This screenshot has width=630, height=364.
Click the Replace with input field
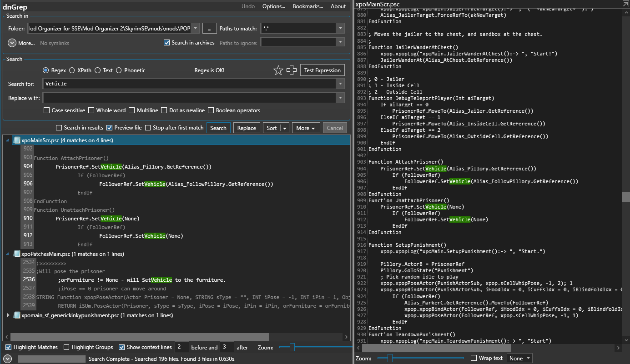[x=194, y=98]
